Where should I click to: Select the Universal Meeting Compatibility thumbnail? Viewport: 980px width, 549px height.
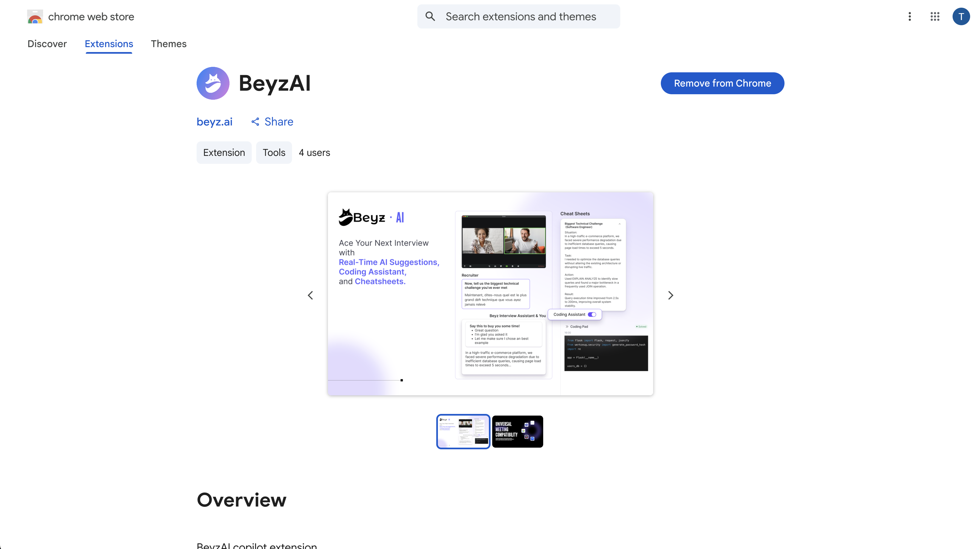coord(517,431)
